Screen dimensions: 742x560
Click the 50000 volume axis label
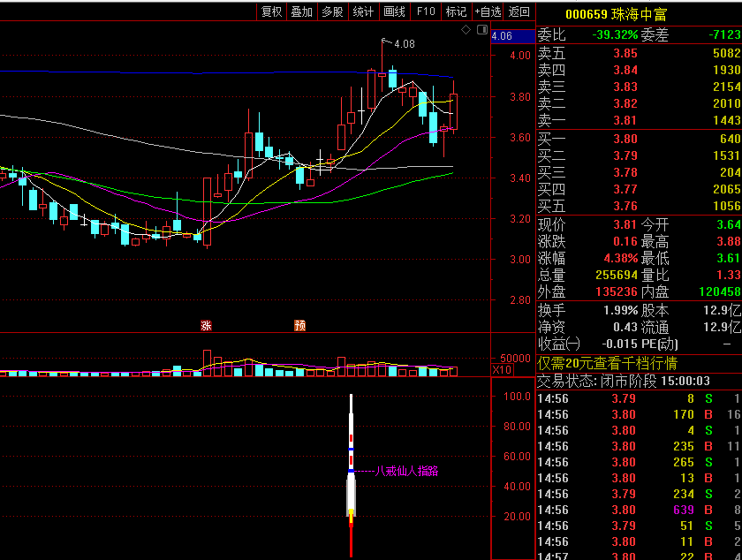coord(515,359)
